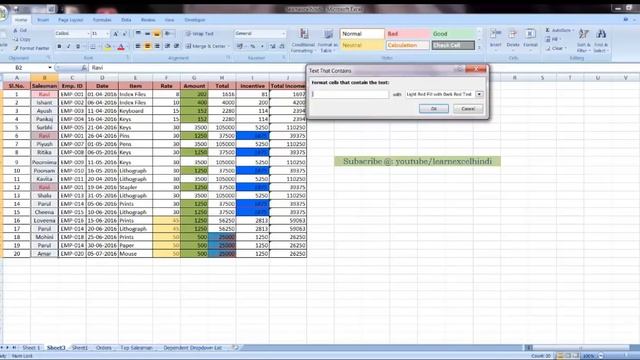The width and height of the screenshot is (640, 360).
Task: Click the text field in Text That Contains dialog
Action: pyautogui.click(x=350, y=94)
